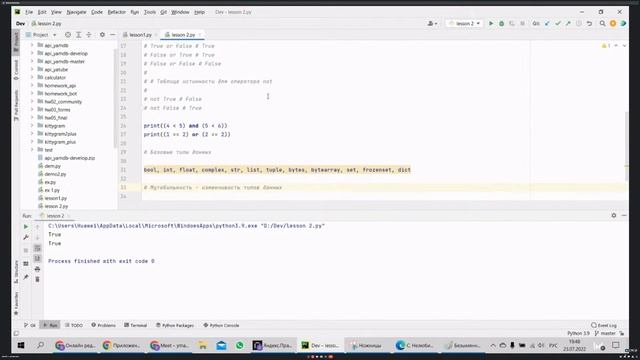Expand kittygram folder
This screenshot has width=640, height=360.
pyautogui.click(x=32, y=126)
